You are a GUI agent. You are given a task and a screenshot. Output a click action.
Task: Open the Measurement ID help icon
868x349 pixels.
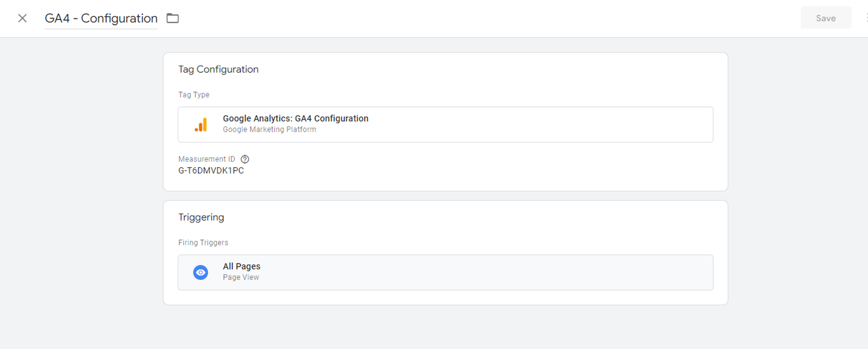[x=245, y=159]
